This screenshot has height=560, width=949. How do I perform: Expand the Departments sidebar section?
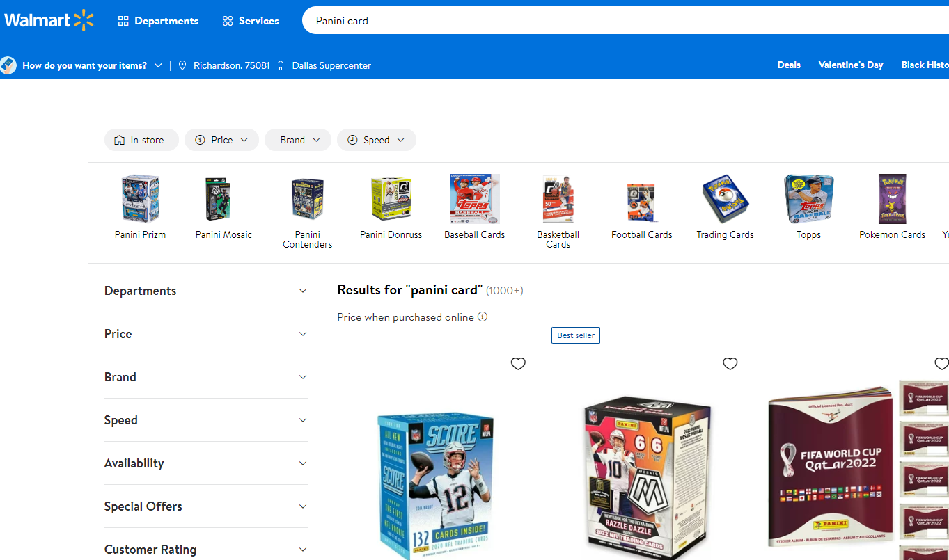coord(206,291)
